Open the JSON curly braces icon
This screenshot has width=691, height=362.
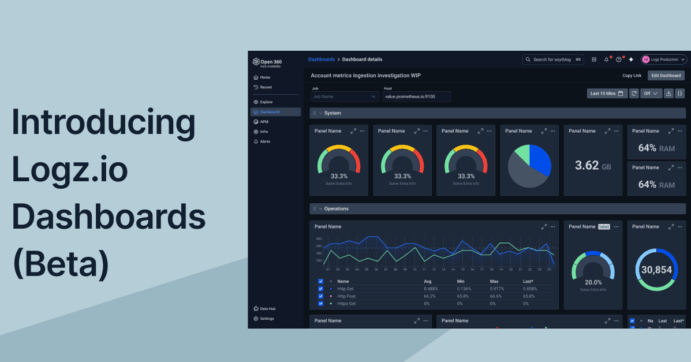[x=680, y=93]
